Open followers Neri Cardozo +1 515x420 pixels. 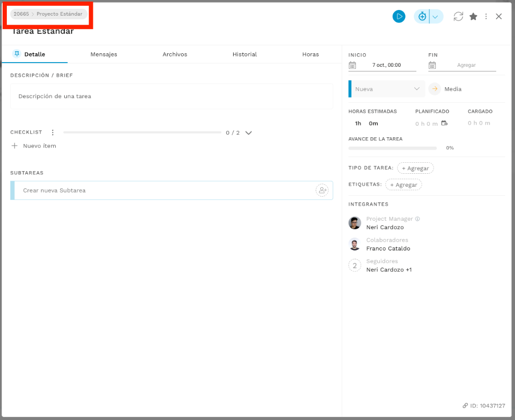(389, 270)
